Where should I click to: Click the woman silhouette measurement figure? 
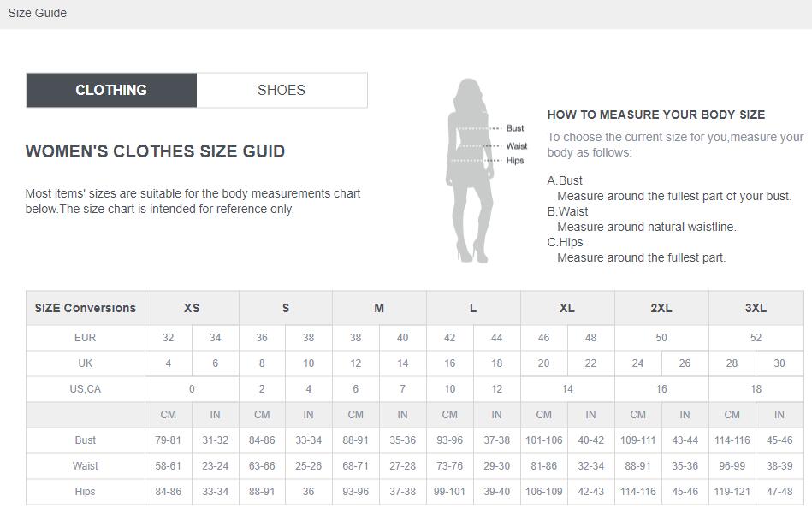coord(469,171)
